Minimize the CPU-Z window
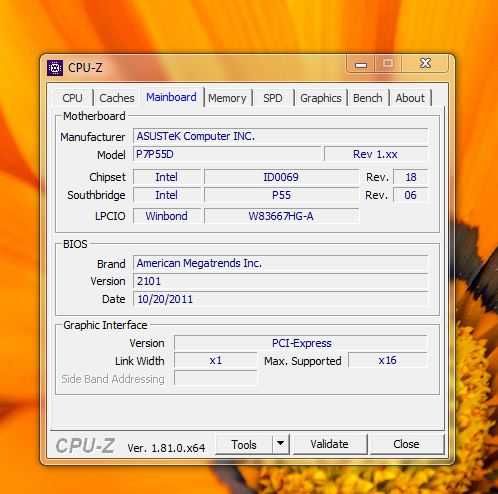 coord(361,64)
